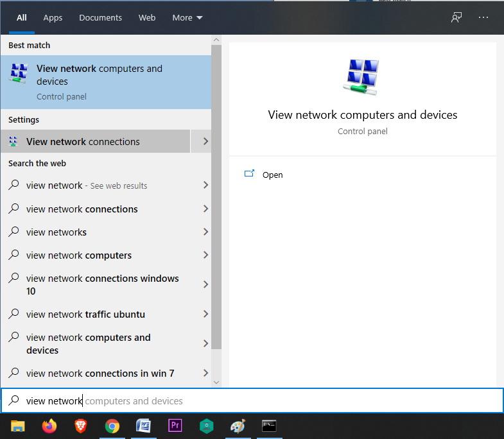
Task: Switch to the Web tab
Action: [x=147, y=17]
